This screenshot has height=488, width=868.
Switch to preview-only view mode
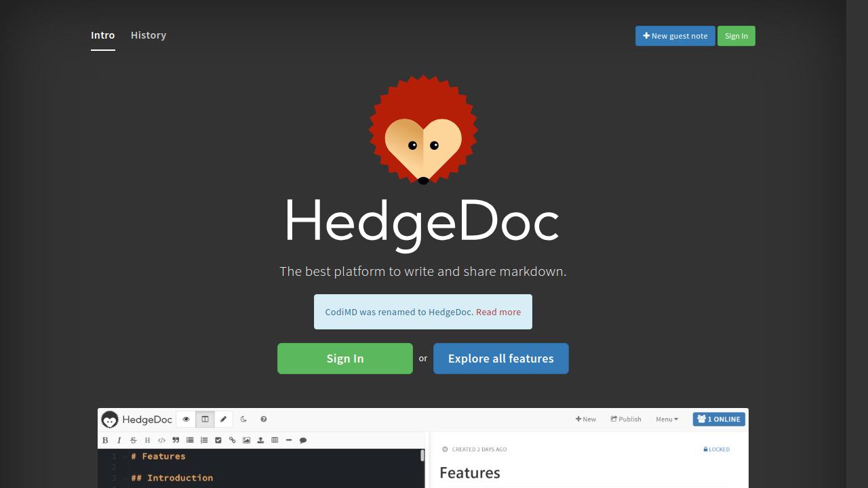tap(186, 419)
